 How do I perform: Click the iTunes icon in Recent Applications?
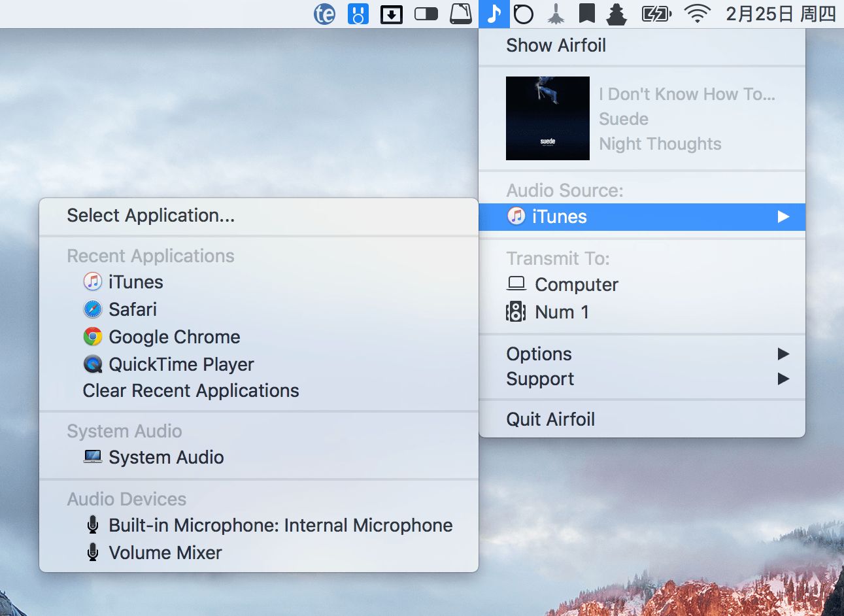93,281
